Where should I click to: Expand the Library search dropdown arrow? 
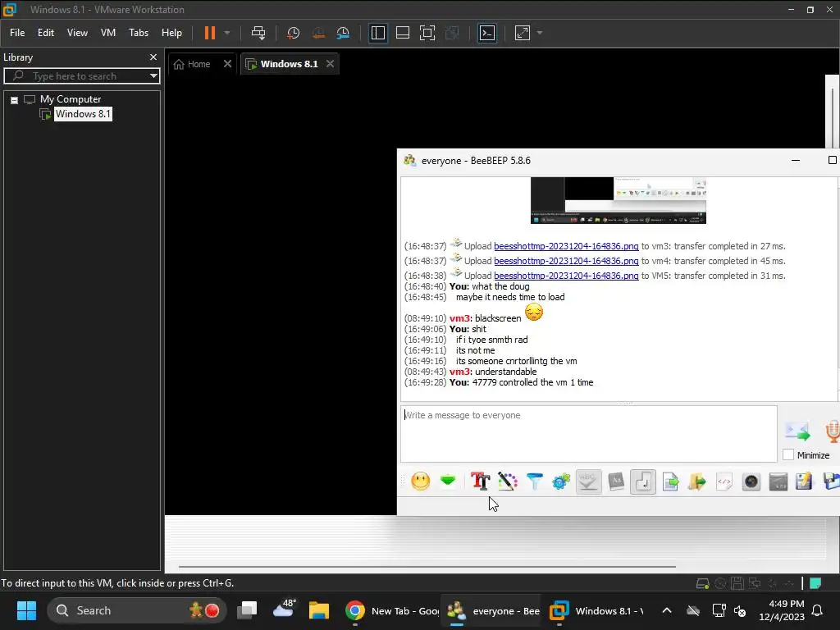click(x=153, y=76)
